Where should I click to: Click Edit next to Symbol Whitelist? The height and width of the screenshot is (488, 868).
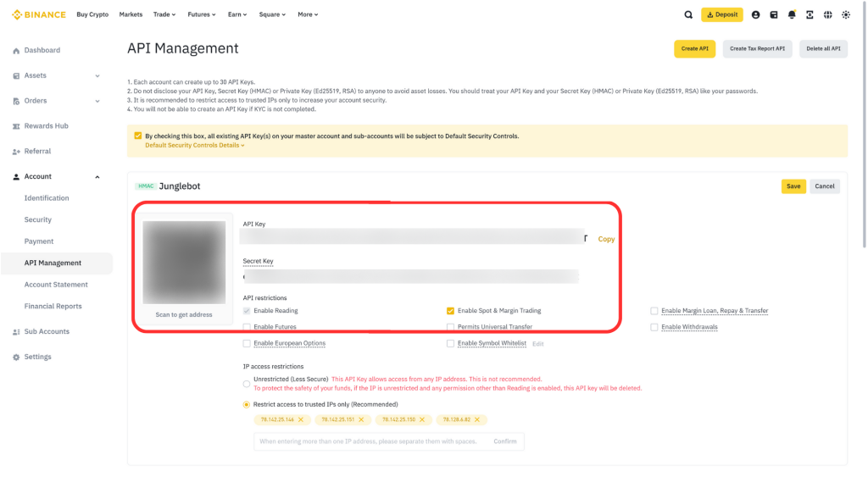point(538,344)
